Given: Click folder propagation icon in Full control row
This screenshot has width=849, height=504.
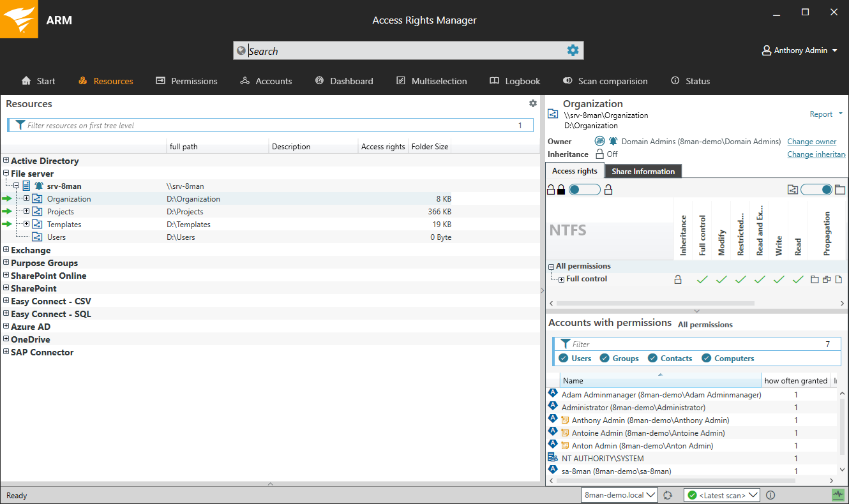Looking at the screenshot, I should 815,279.
